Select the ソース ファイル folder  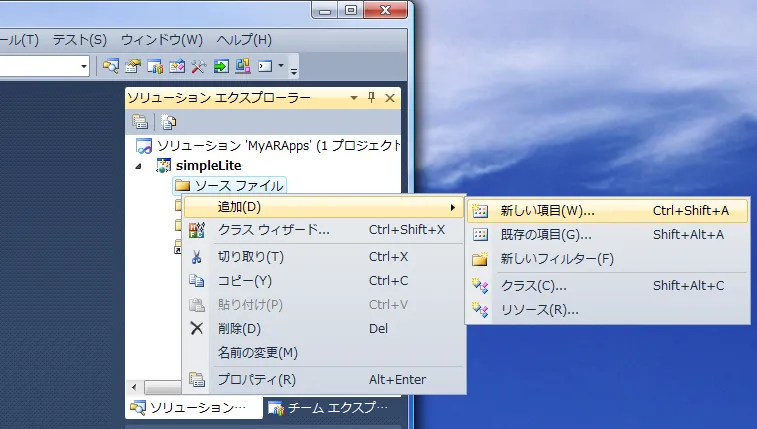click(x=230, y=186)
